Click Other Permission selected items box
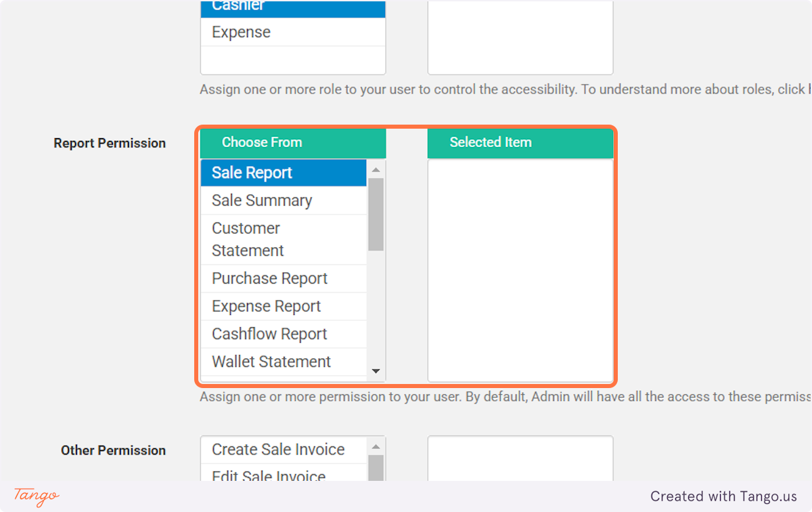The height and width of the screenshot is (512, 812). 520,458
